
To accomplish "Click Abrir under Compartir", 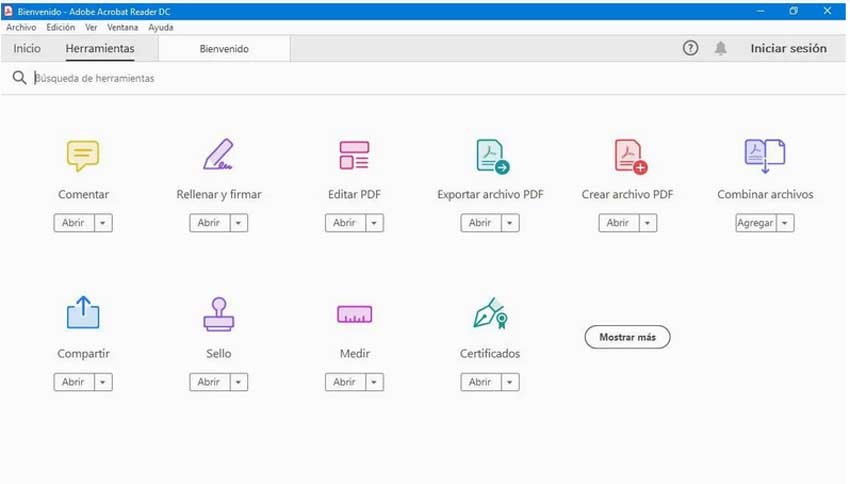I will click(74, 382).
